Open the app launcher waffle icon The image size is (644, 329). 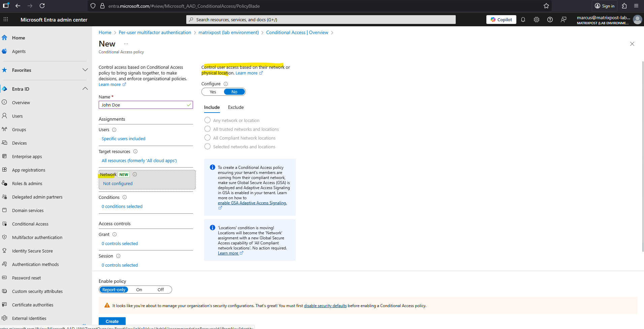(6, 20)
